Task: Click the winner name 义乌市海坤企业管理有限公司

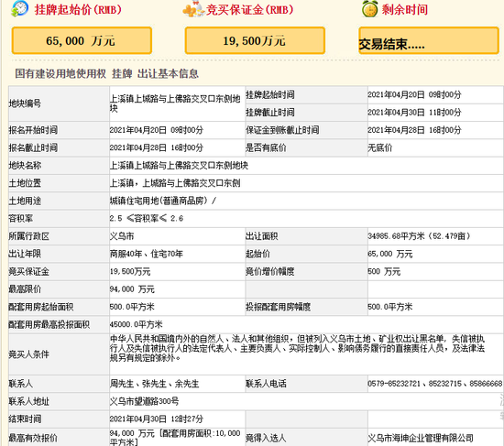Action: [x=421, y=438]
